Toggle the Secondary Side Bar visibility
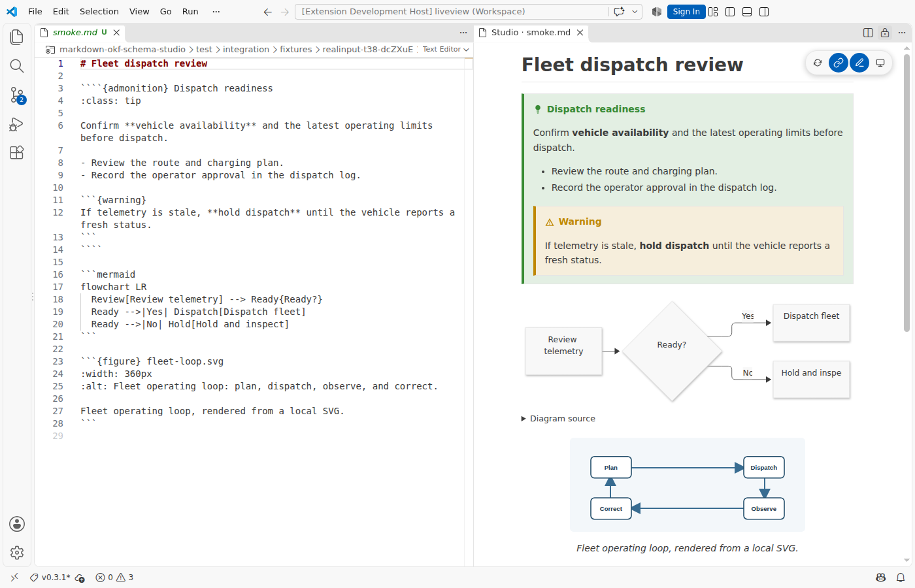The width and height of the screenshot is (915, 588). pyautogui.click(x=764, y=12)
